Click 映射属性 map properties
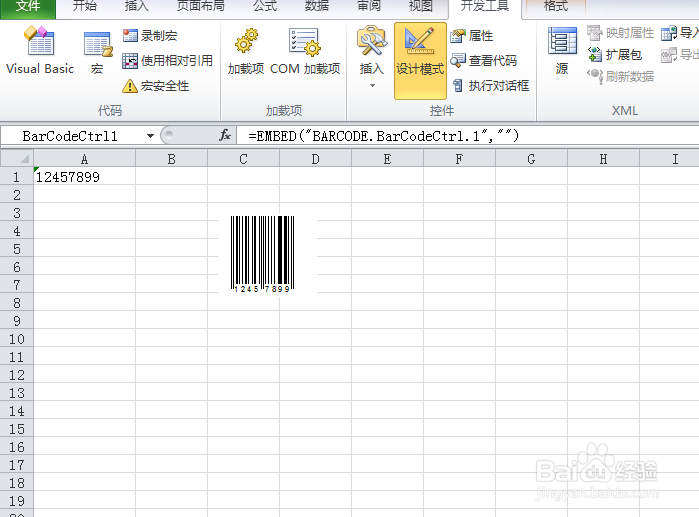The height and width of the screenshot is (517, 699). tap(620, 33)
